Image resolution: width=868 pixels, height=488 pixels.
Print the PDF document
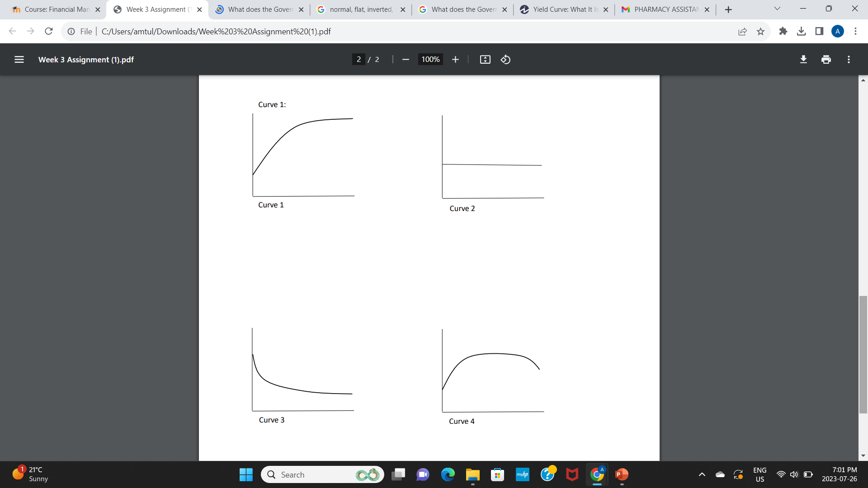(826, 59)
